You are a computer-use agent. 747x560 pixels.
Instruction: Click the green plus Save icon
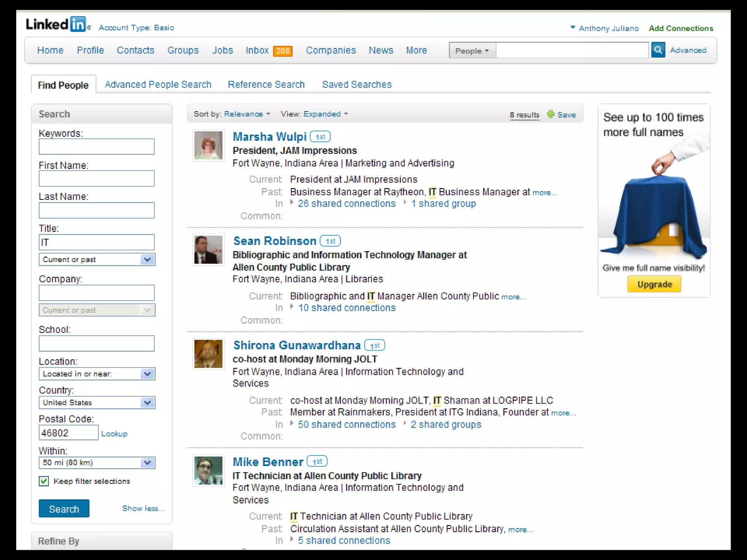(x=551, y=114)
